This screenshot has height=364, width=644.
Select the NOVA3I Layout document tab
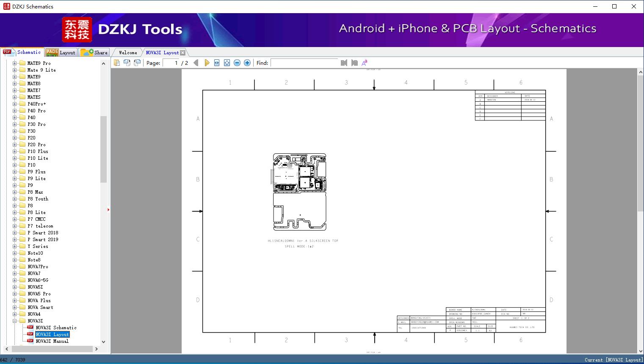tap(162, 53)
